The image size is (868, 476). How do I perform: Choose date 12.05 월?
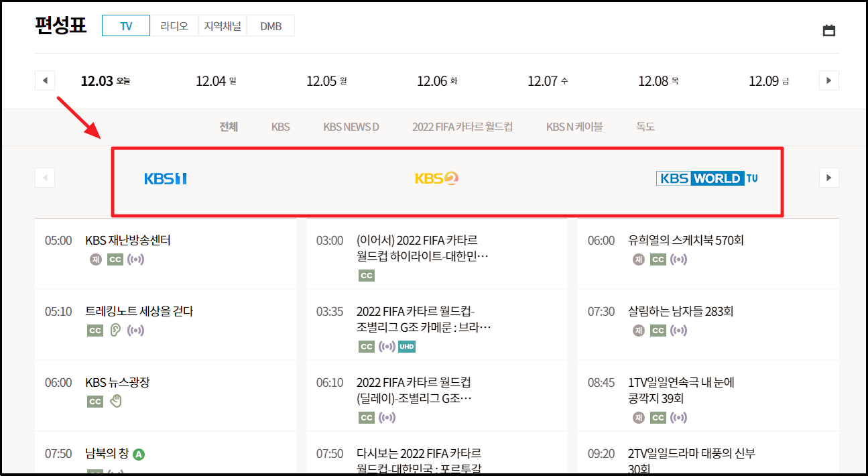tap(326, 81)
